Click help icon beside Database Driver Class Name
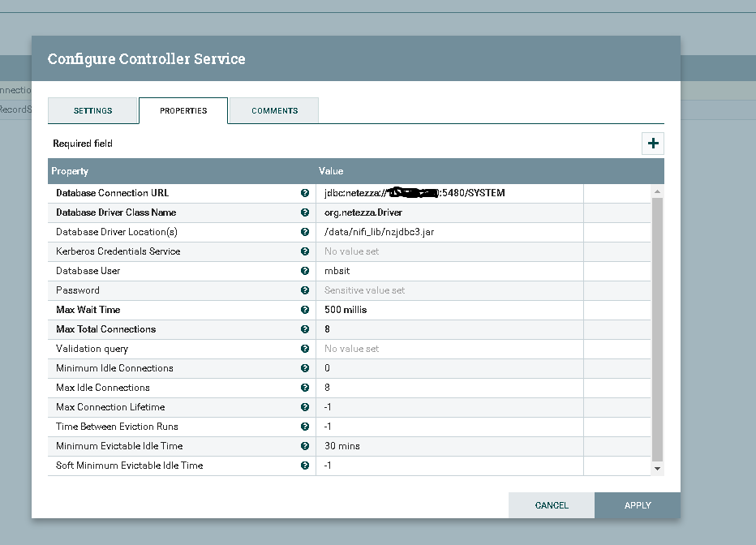The width and height of the screenshot is (756, 545). pyautogui.click(x=305, y=212)
